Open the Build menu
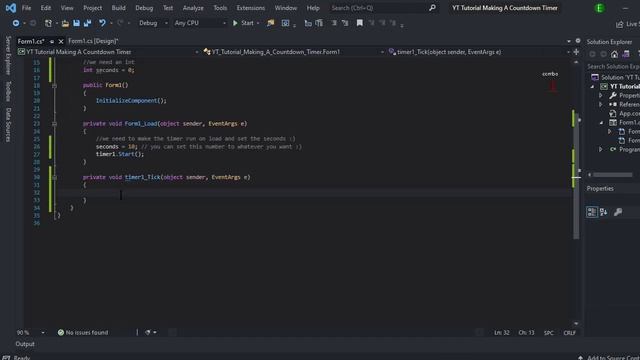This screenshot has width=640, height=360. point(118,8)
